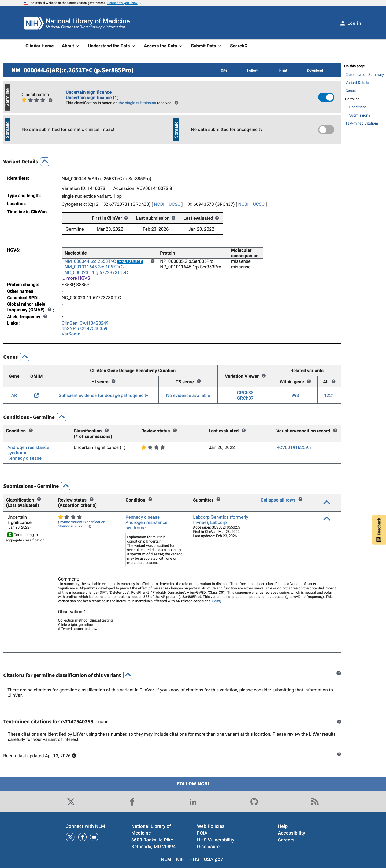Go to ClinVar Home
The height and width of the screenshot is (868, 386).
click(39, 46)
